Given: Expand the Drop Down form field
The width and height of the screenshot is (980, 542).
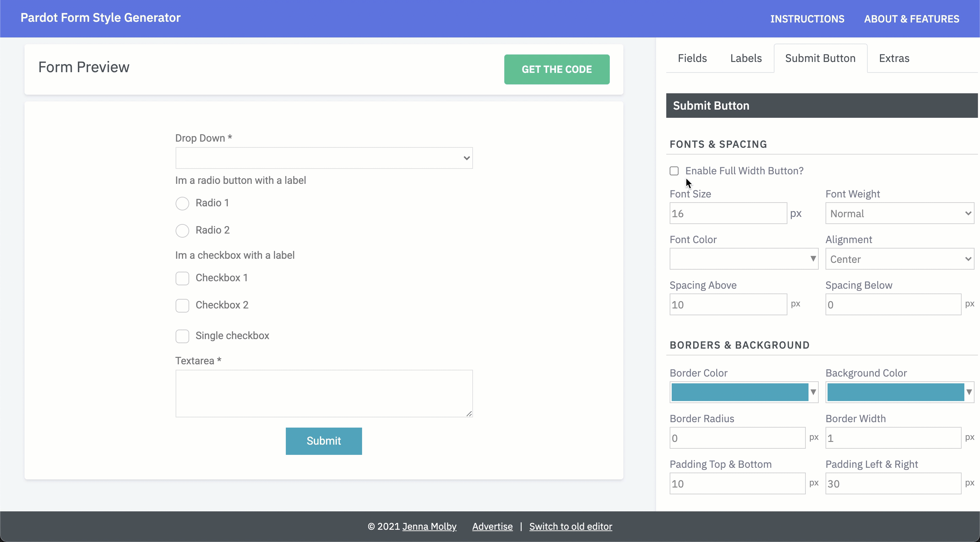Looking at the screenshot, I should click(x=324, y=158).
